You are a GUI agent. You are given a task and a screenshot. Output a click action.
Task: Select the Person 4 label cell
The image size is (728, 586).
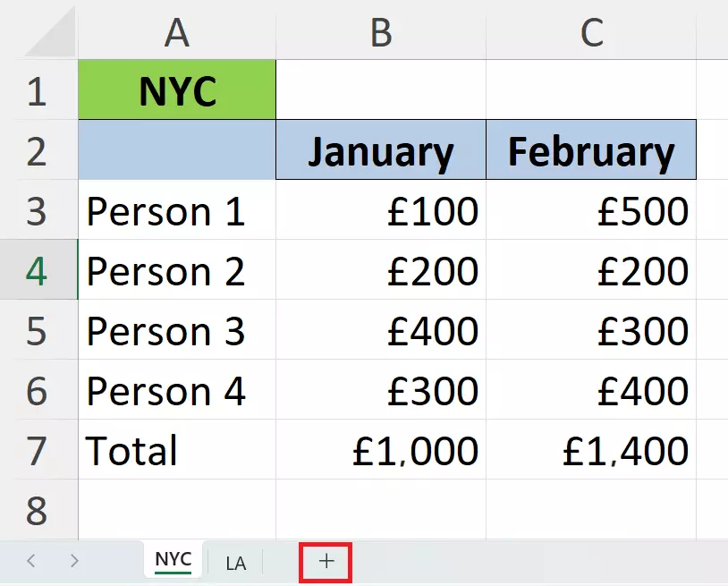pyautogui.click(x=176, y=391)
